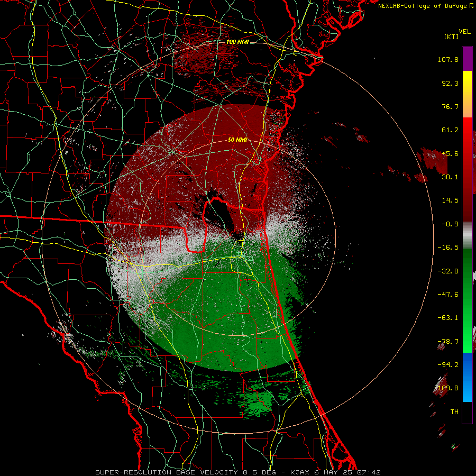Viewport: 476px width, 476px height.
Task: Click the -32.0 velocity scale value
Action: [x=448, y=271]
